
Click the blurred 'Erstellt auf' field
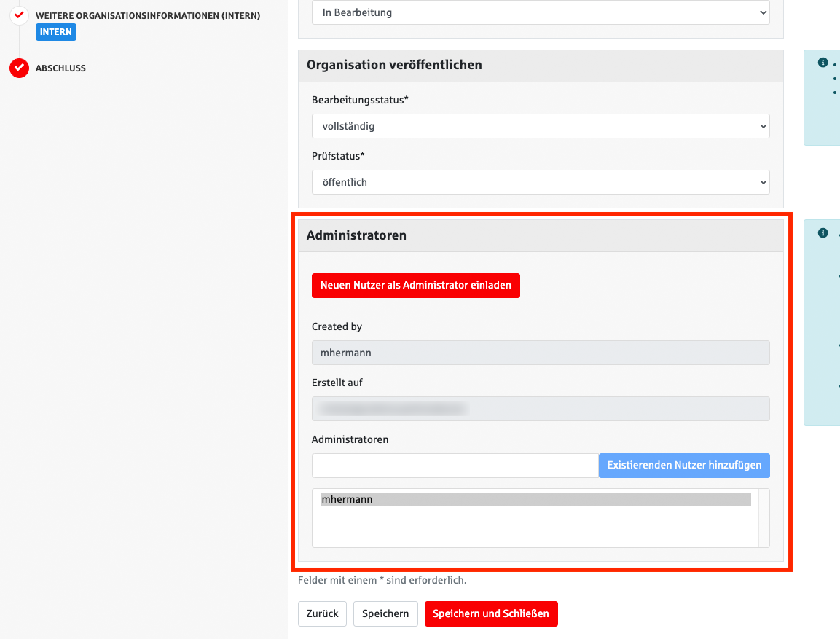541,409
